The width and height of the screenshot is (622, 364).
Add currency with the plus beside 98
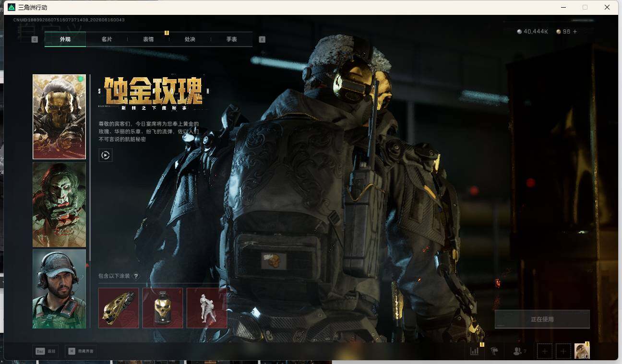[575, 32]
